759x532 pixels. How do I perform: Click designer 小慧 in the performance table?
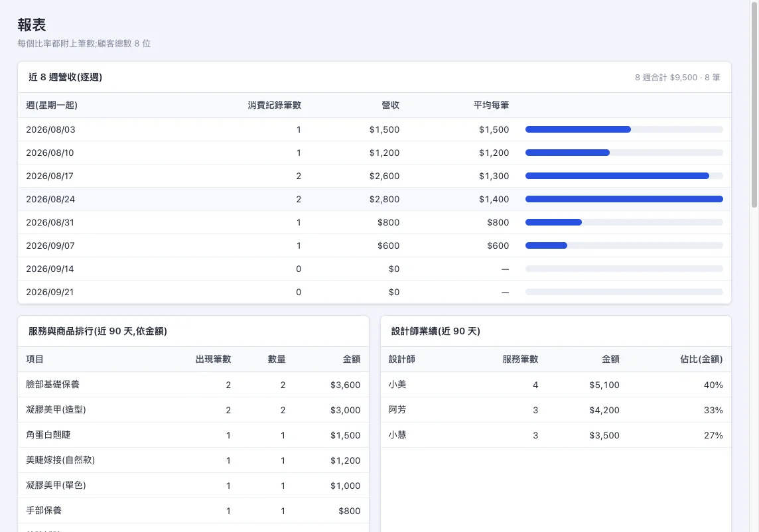(x=397, y=434)
